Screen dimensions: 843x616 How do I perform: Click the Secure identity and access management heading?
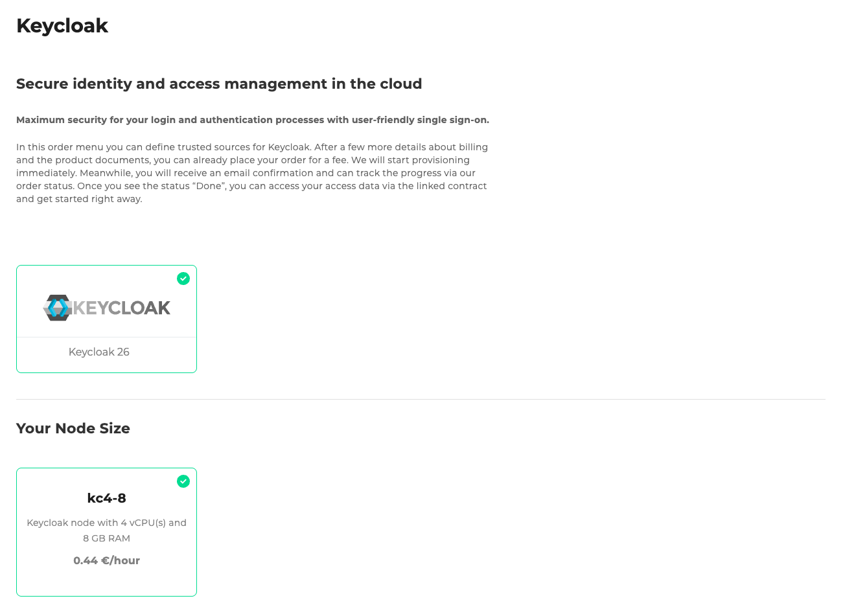[x=219, y=84]
